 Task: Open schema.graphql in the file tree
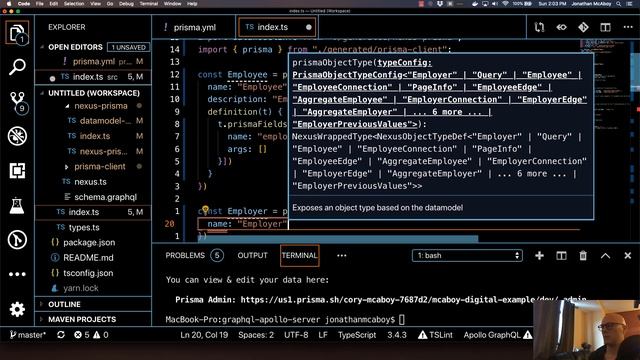click(93, 197)
